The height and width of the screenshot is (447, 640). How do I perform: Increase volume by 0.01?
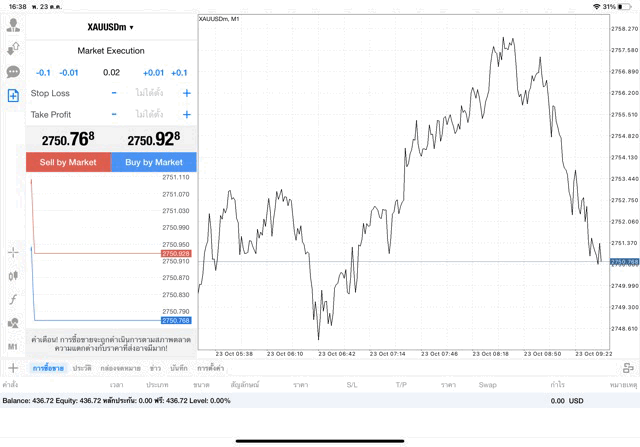pos(153,73)
